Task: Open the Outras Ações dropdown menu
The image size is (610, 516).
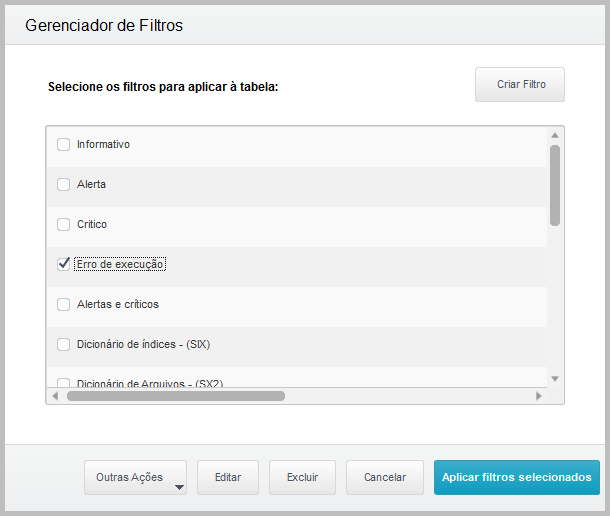Action: 136,478
